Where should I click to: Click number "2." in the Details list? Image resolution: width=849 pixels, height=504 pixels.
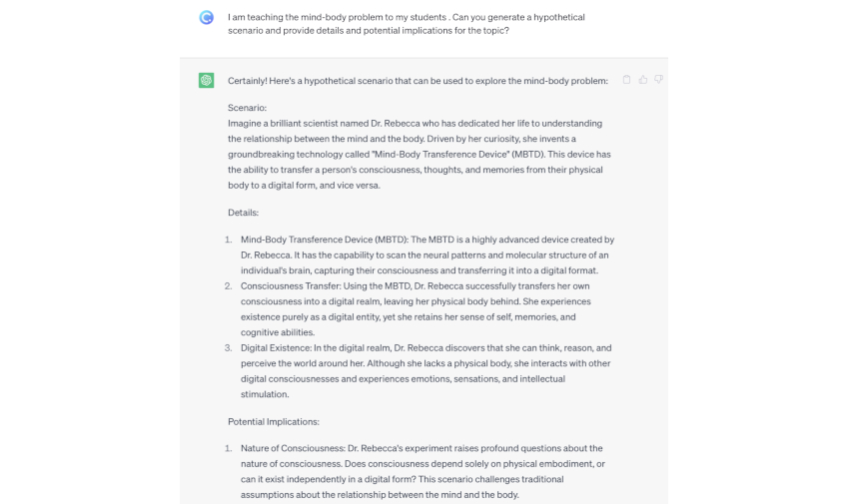(229, 285)
